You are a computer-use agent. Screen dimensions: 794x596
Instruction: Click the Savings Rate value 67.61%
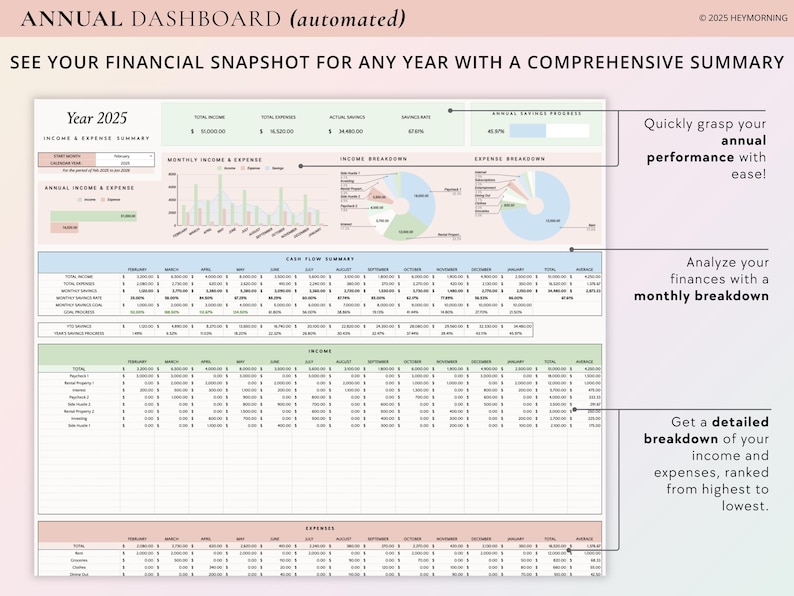click(416, 131)
